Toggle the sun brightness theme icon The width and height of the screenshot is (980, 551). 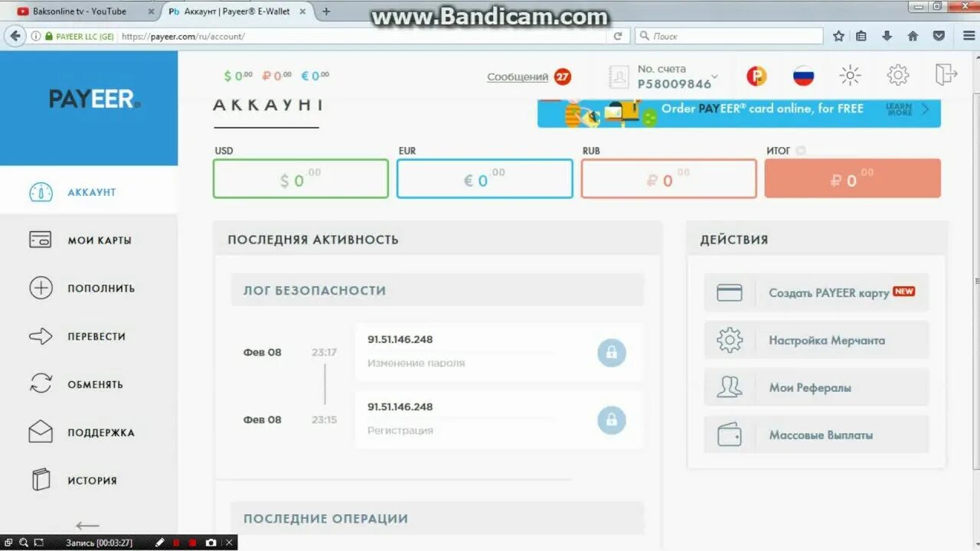850,75
